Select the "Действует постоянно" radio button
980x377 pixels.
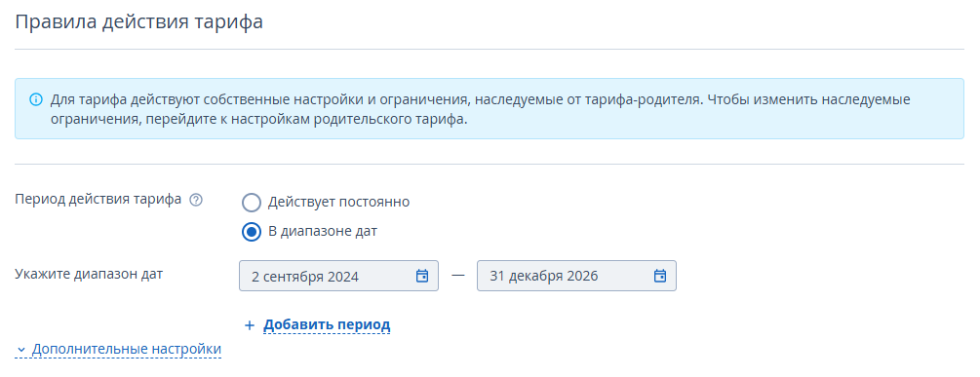coord(252,203)
